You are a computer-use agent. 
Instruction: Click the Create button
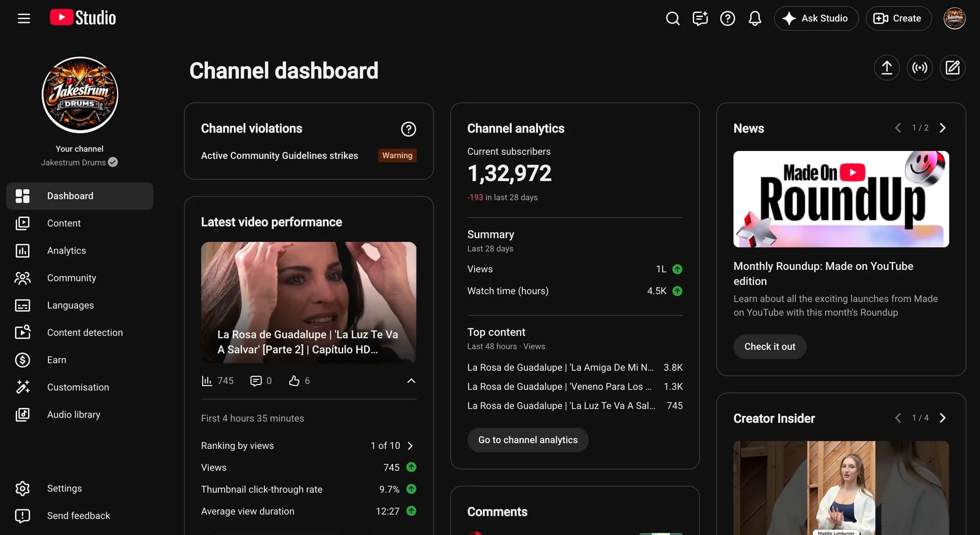tap(898, 18)
